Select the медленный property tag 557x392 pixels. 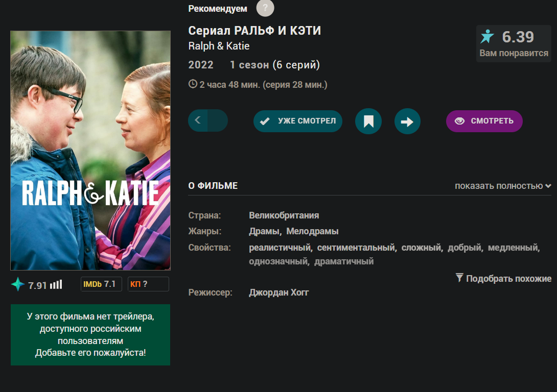click(x=513, y=248)
